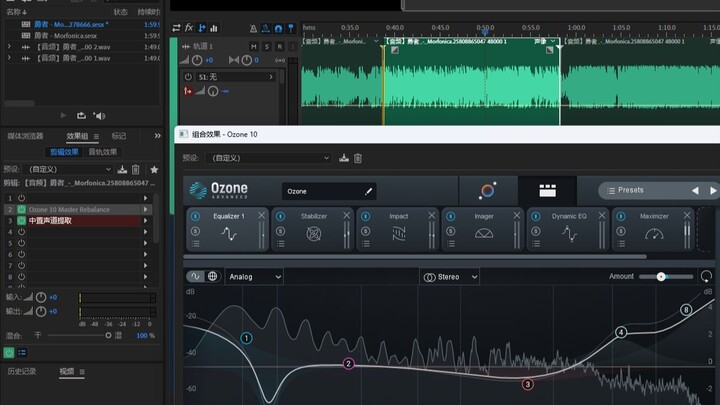Viewport: 720px width, 405px height.
Task: Open the 预设 dropdown in effects rack panel
Action: [x=68, y=169]
